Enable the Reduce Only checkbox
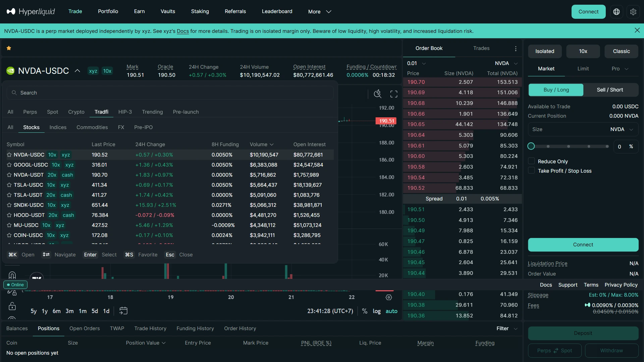The image size is (644, 362). point(532,161)
